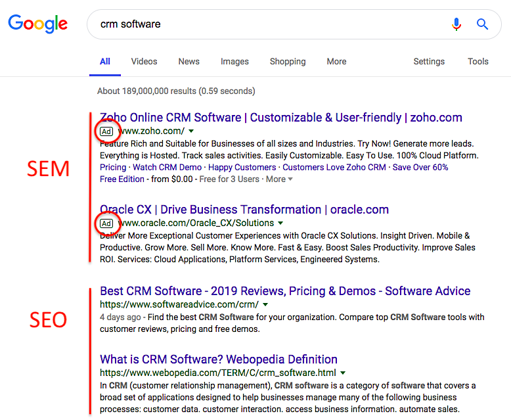This screenshot has width=511, height=420.
Task: Click the Google logo
Action: point(38,24)
